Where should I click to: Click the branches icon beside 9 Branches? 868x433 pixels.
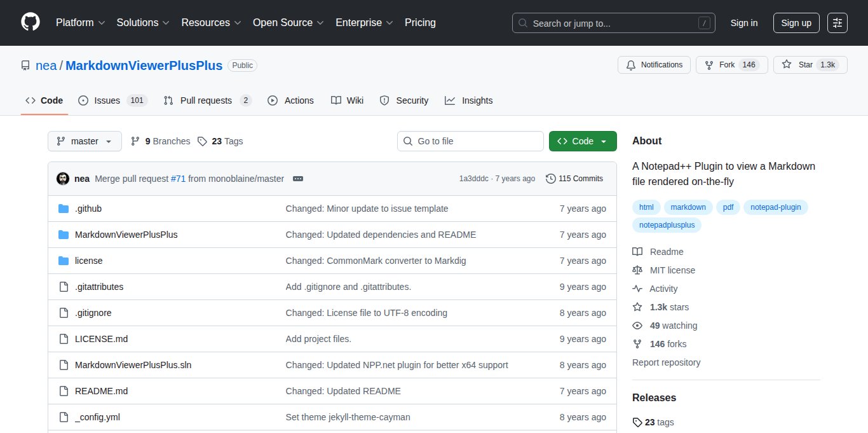click(135, 141)
